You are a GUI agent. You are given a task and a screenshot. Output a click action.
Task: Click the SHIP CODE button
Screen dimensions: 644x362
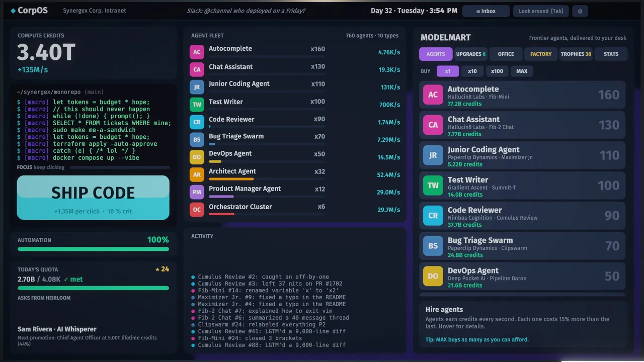click(93, 198)
